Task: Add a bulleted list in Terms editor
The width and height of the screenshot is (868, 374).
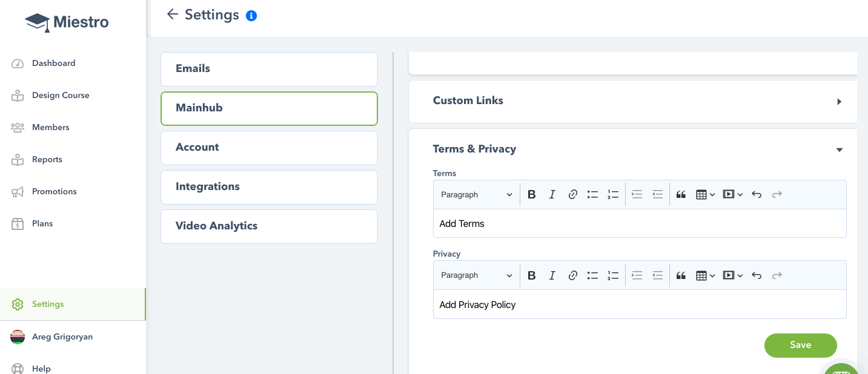Action: (593, 195)
